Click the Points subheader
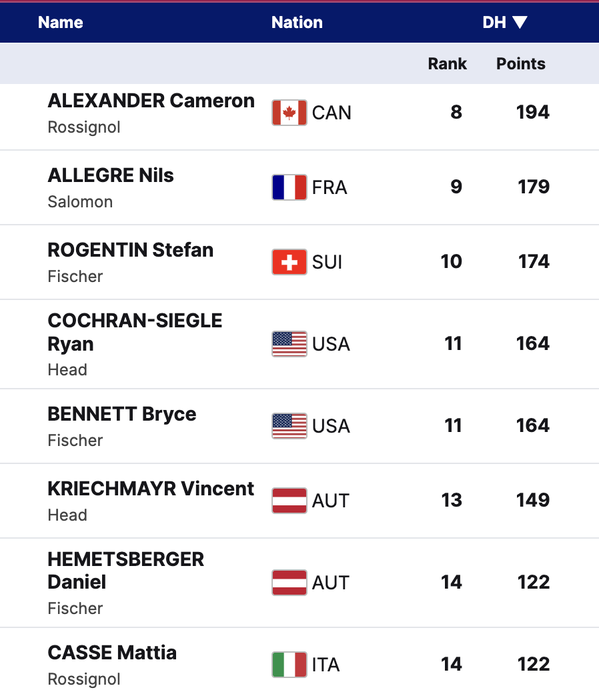 (520, 64)
